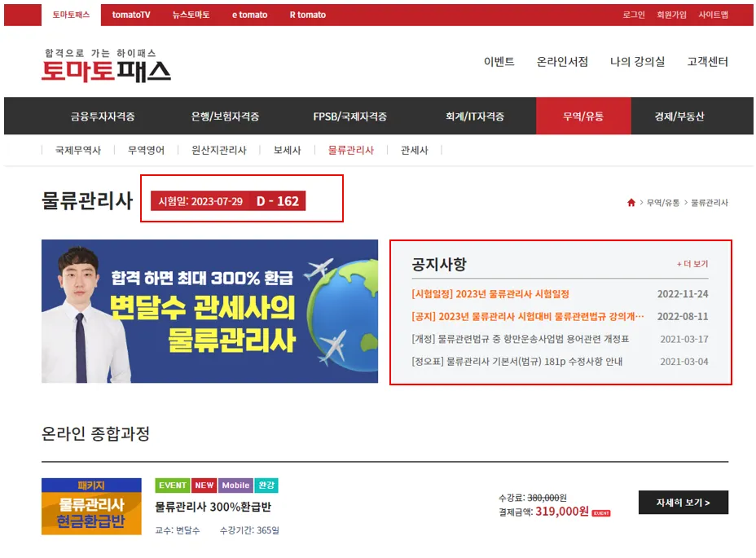Click the red home icon in the breadcrumb
The width and height of the screenshot is (756, 558).
pyautogui.click(x=631, y=203)
